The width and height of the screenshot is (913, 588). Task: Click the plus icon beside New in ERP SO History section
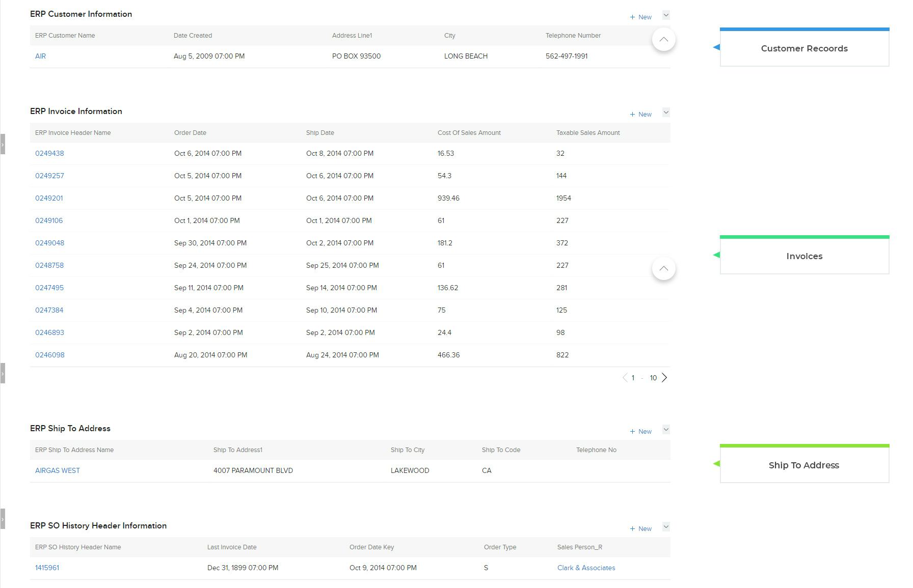[x=632, y=528]
